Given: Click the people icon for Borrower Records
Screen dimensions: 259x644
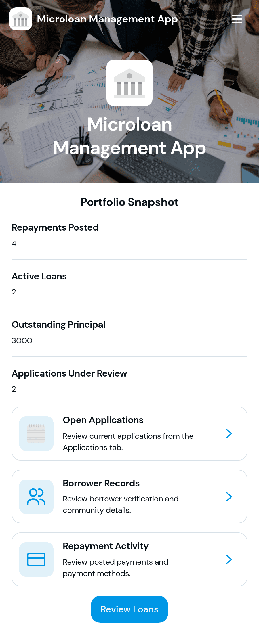Looking at the screenshot, I should (36, 497).
